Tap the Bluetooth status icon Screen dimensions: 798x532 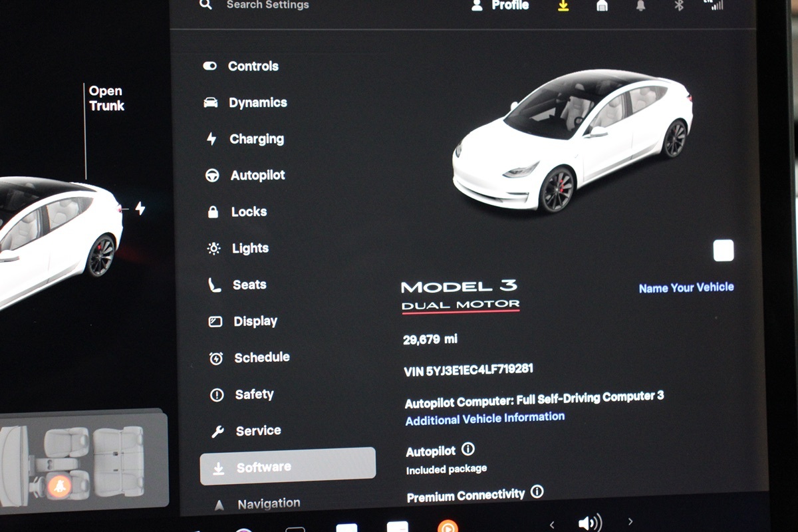[679, 5]
